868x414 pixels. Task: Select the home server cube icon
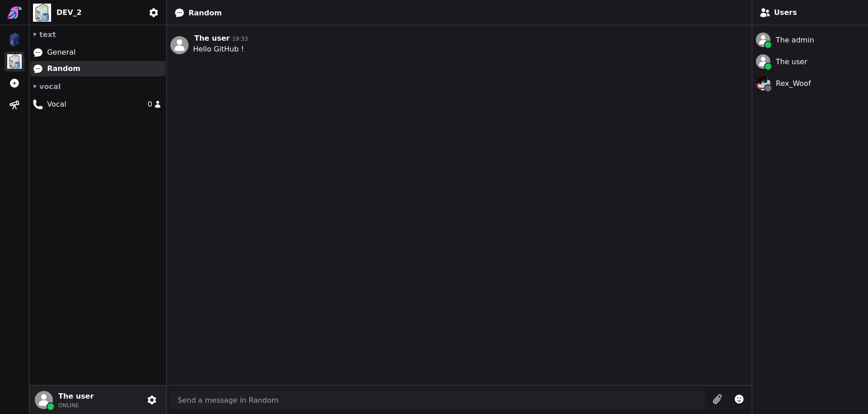coord(14,40)
